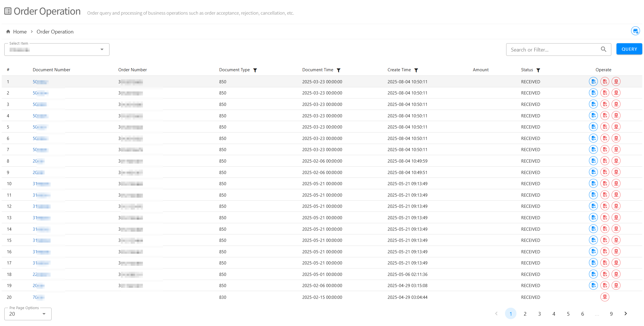Accept the order in row 1
The image size is (644, 326).
593,82
